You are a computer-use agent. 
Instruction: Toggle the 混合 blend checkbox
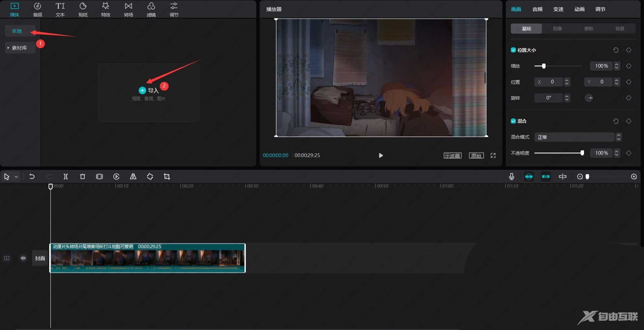click(x=513, y=121)
